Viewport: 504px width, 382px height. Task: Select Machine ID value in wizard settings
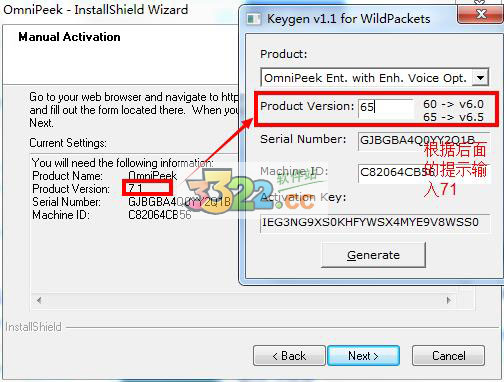coord(160,215)
